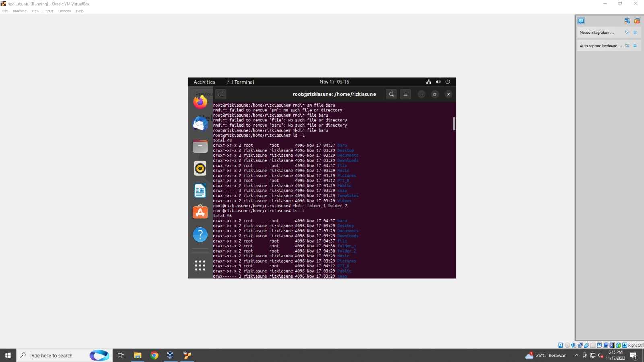Click the optical disc indicator in the status bar
644x362 pixels.
click(x=567, y=345)
